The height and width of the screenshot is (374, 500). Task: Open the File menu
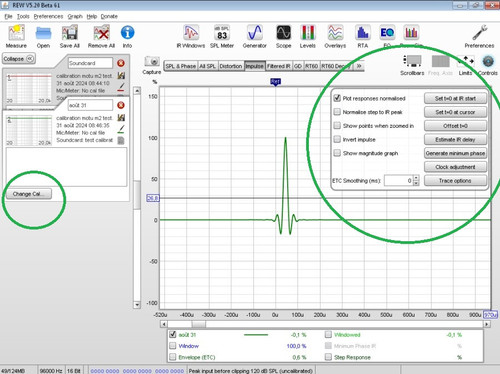(x=8, y=16)
